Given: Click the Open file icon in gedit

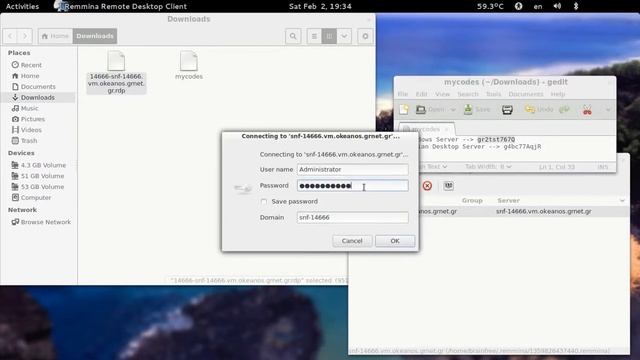Looking at the screenshot, I should click(431, 109).
